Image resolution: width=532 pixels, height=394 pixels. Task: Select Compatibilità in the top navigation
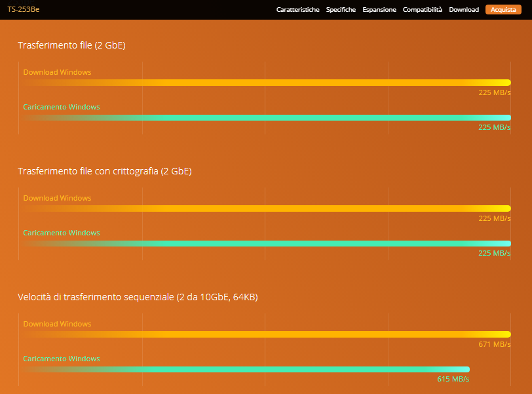pyautogui.click(x=422, y=9)
